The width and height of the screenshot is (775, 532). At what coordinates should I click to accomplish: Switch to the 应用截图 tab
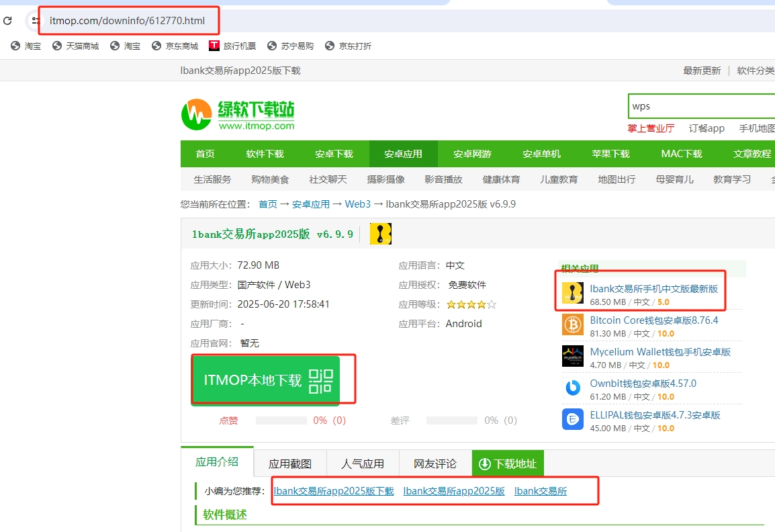tap(290, 463)
